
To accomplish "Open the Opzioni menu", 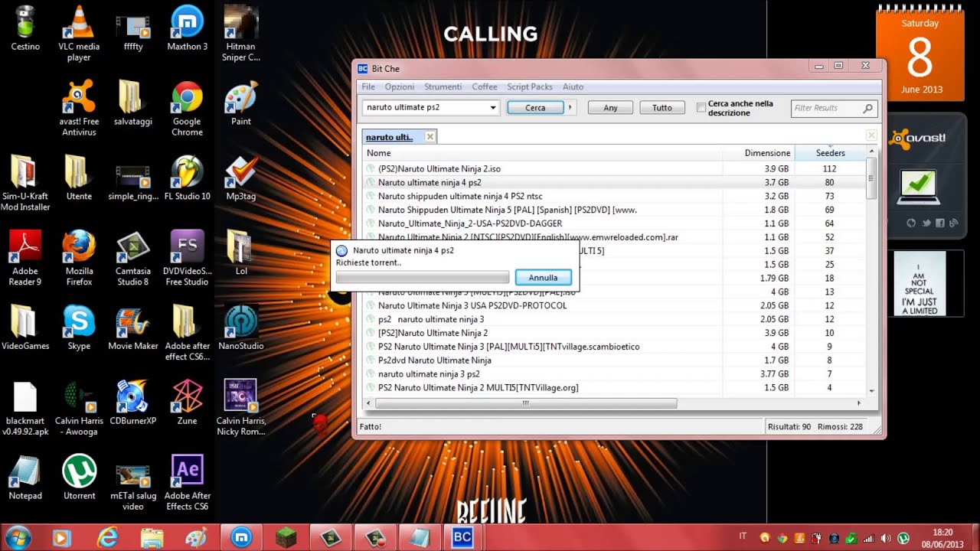I will coord(400,87).
